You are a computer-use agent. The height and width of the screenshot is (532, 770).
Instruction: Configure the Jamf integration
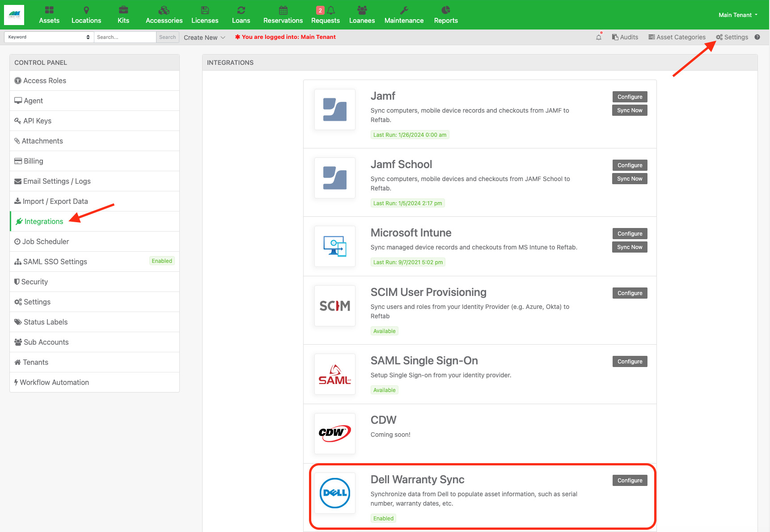(x=630, y=97)
